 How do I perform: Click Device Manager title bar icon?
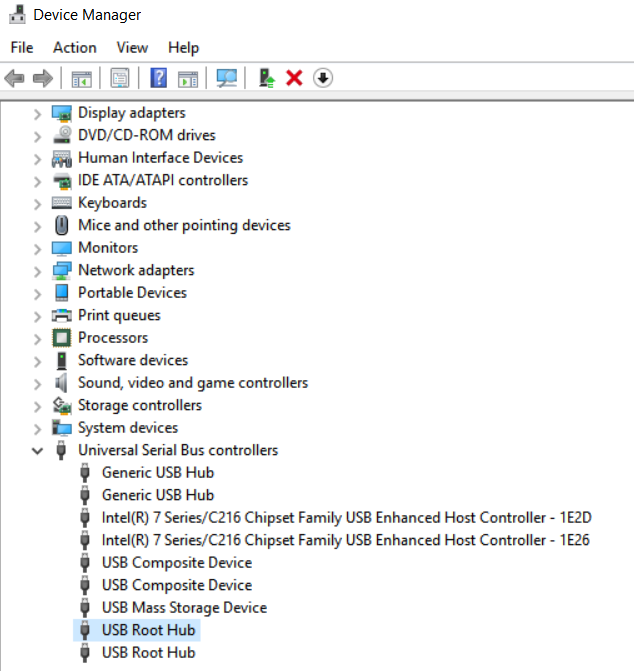[18, 14]
